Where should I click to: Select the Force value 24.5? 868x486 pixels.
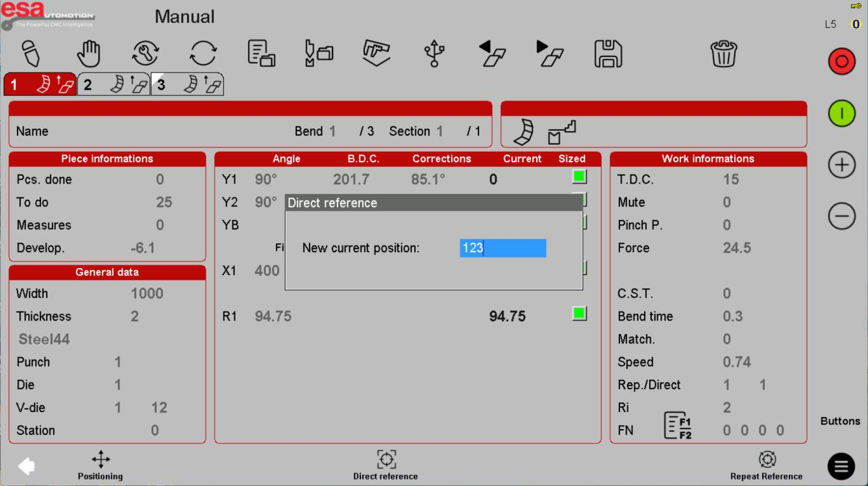737,248
